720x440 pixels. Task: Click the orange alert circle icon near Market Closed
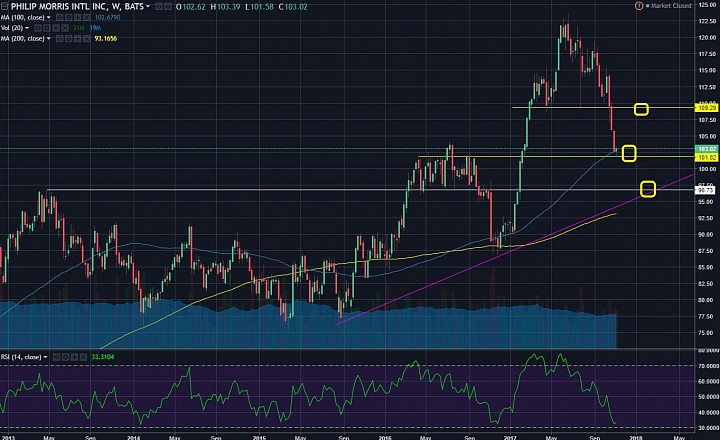pos(639,6)
